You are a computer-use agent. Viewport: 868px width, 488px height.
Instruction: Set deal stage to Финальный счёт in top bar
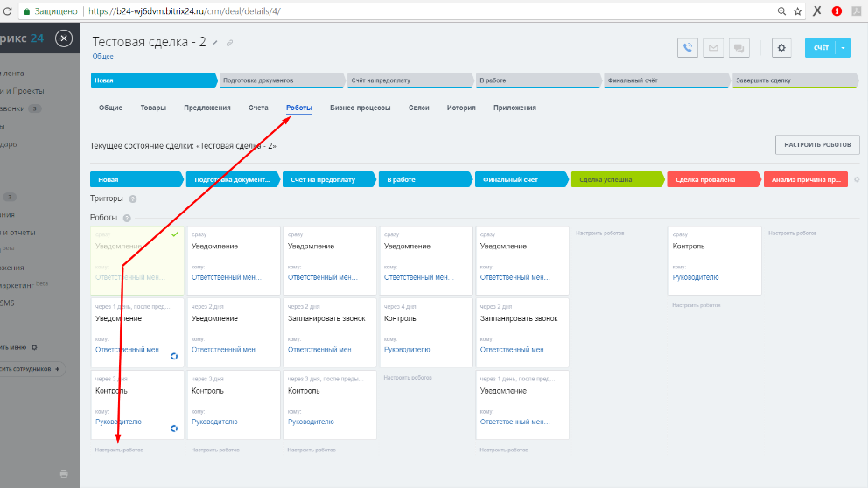(x=667, y=80)
